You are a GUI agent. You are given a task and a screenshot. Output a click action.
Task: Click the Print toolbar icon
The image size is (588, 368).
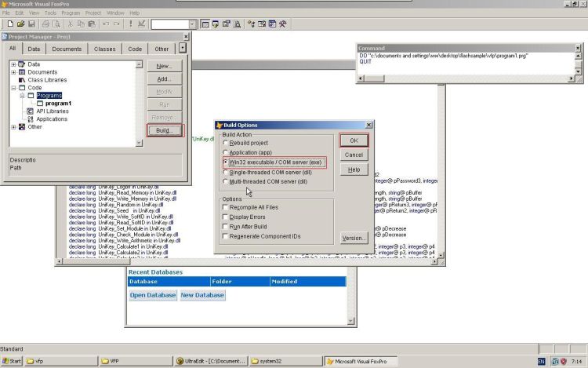coord(45,24)
